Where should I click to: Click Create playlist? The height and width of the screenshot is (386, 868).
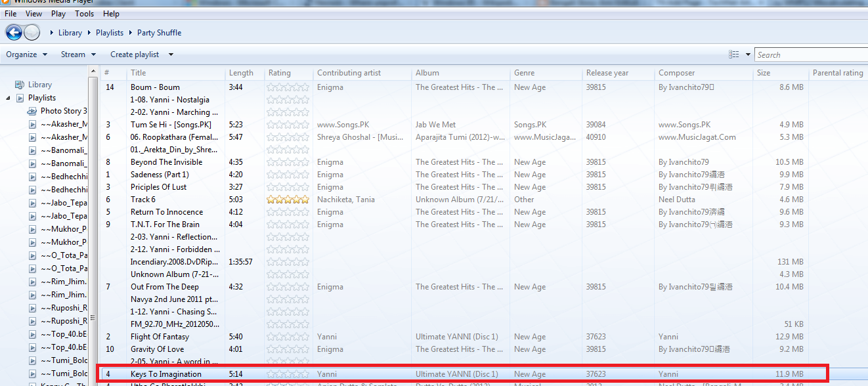point(135,54)
